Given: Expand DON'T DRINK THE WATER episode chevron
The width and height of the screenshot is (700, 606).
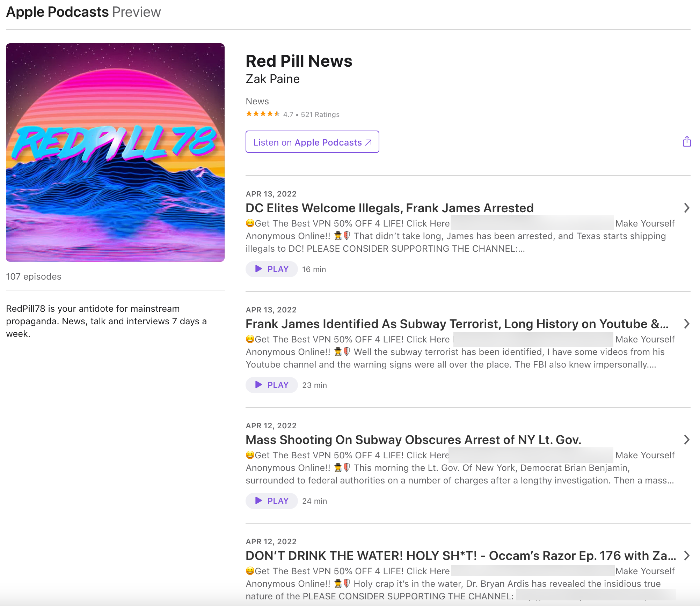Looking at the screenshot, I should tap(686, 555).
